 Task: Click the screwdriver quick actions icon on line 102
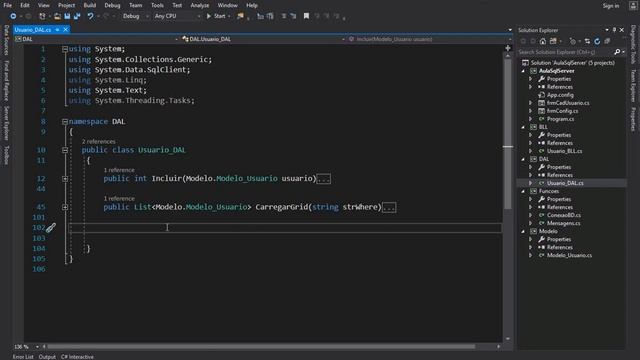pos(51,228)
